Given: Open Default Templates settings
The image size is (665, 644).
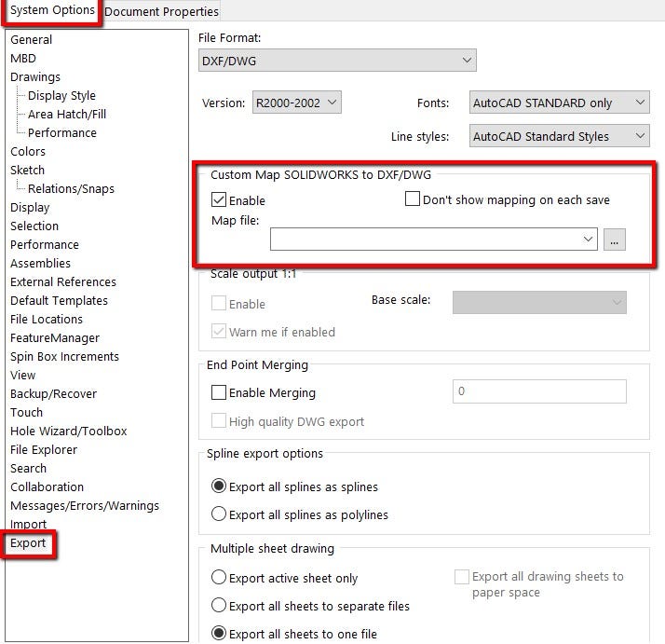Looking at the screenshot, I should [59, 301].
